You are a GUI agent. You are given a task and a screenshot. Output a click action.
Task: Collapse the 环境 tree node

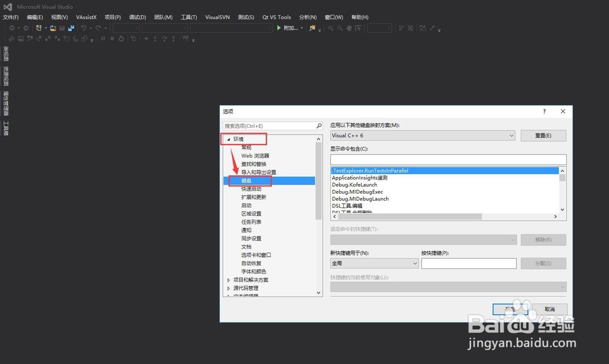click(228, 139)
